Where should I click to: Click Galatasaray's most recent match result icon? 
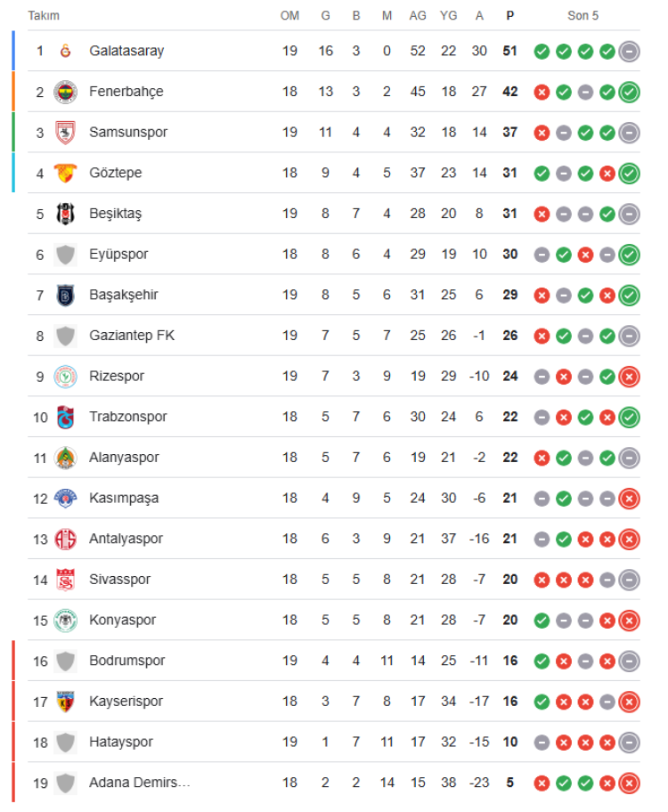629,51
